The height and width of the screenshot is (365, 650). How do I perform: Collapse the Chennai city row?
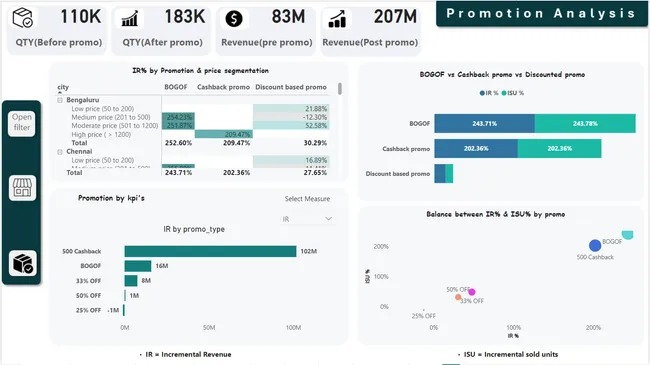pos(60,152)
